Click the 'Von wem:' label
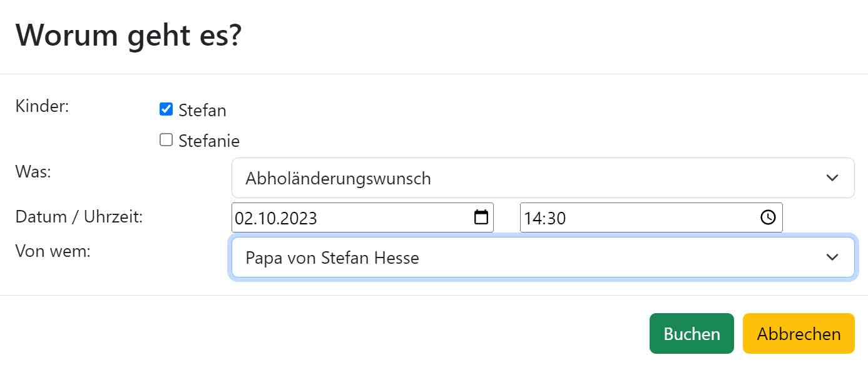This screenshot has height=365, width=868. (x=53, y=251)
